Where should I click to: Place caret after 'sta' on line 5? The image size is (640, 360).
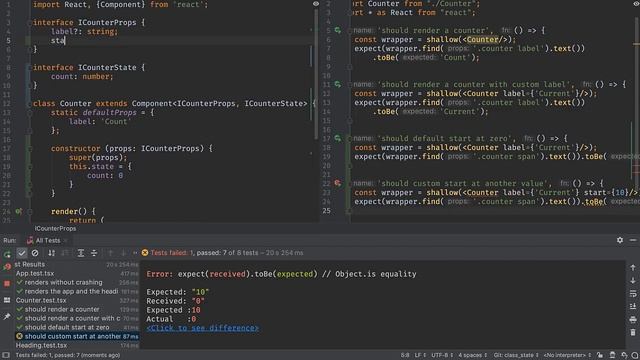pyautogui.click(x=65, y=40)
